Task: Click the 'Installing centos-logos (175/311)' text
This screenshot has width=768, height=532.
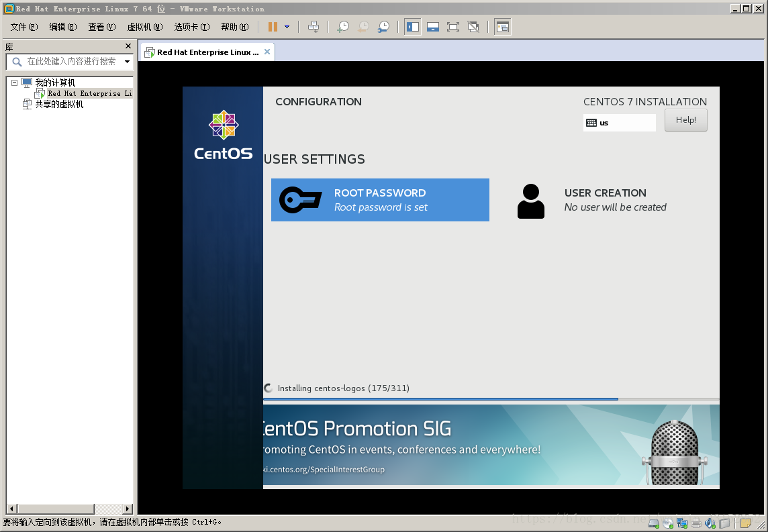Action: point(343,388)
